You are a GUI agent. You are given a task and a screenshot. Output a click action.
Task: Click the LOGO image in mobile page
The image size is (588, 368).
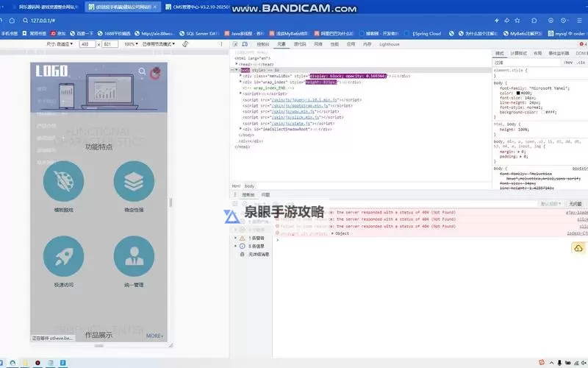(51, 71)
